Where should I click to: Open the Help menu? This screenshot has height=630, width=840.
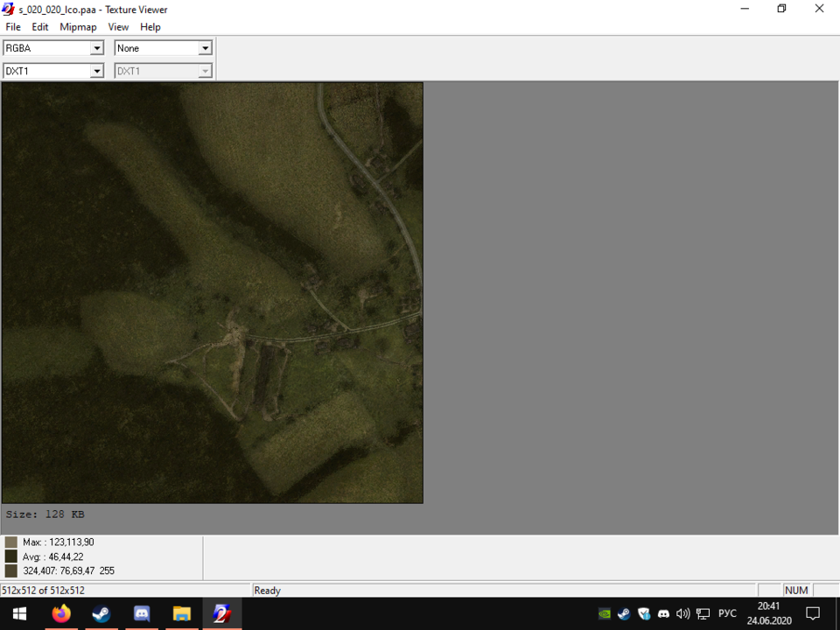pyautogui.click(x=150, y=27)
